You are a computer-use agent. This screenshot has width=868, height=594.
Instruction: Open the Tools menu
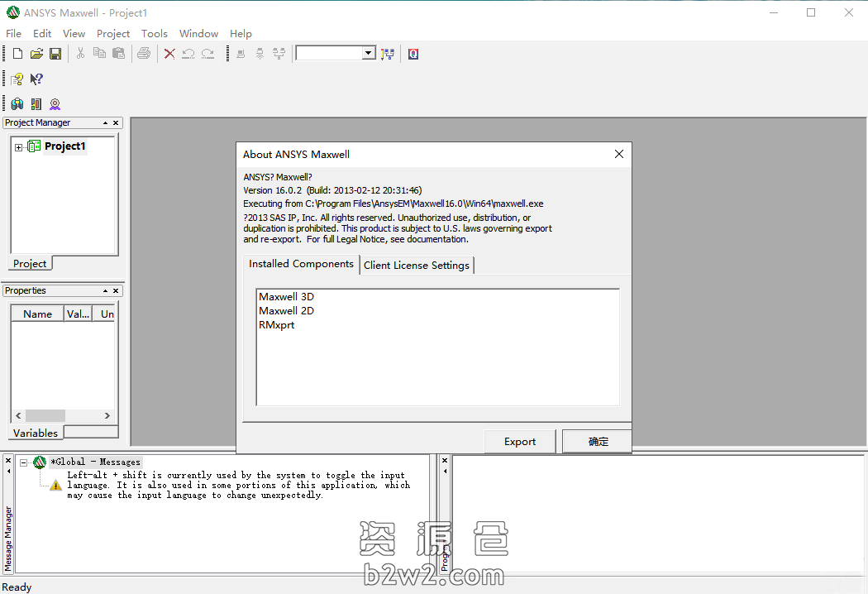click(x=154, y=34)
